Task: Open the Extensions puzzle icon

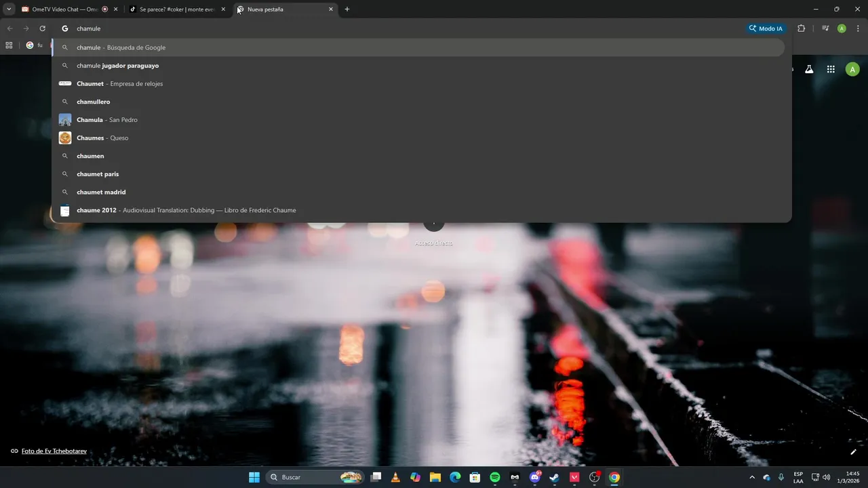Action: 802,28
